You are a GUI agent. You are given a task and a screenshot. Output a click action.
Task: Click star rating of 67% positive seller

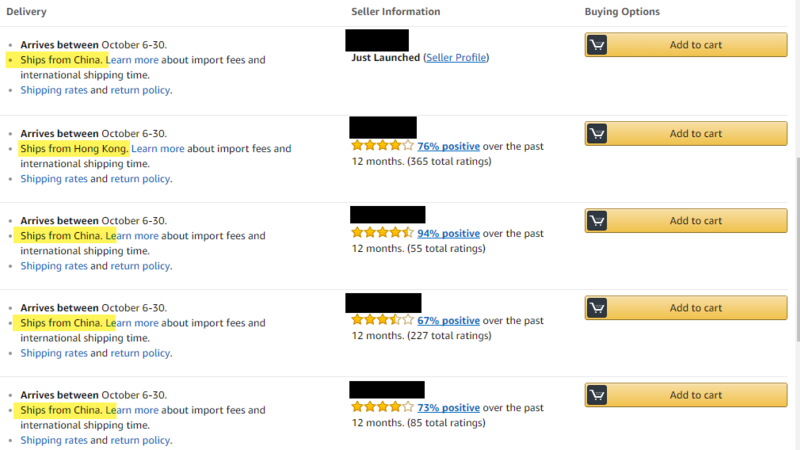click(x=382, y=321)
